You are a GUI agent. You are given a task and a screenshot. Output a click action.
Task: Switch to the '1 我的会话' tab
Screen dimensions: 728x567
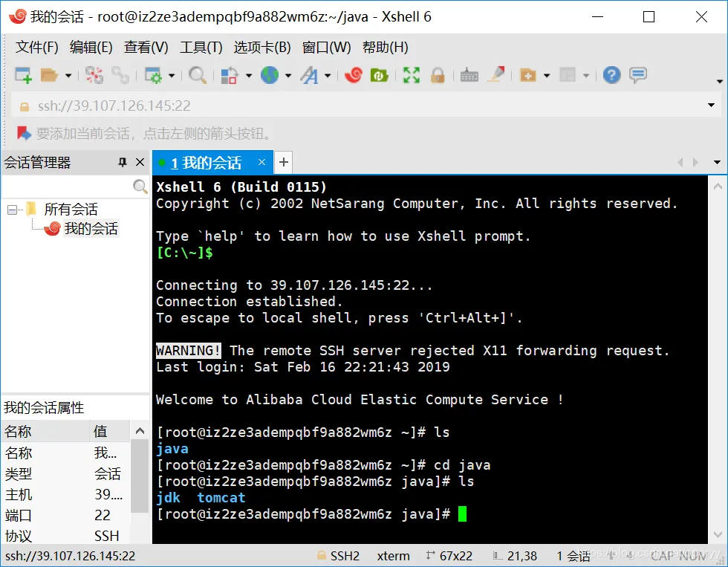[x=207, y=163]
